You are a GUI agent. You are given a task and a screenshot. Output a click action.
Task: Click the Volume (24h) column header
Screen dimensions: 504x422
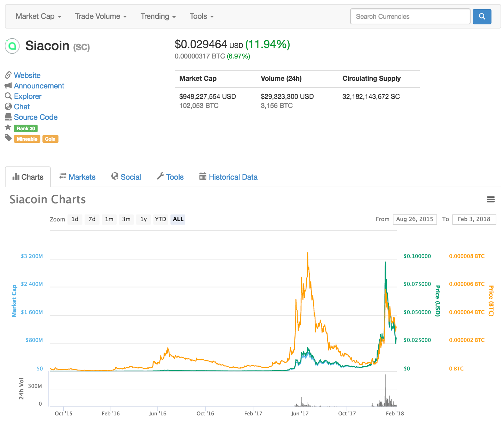point(281,78)
